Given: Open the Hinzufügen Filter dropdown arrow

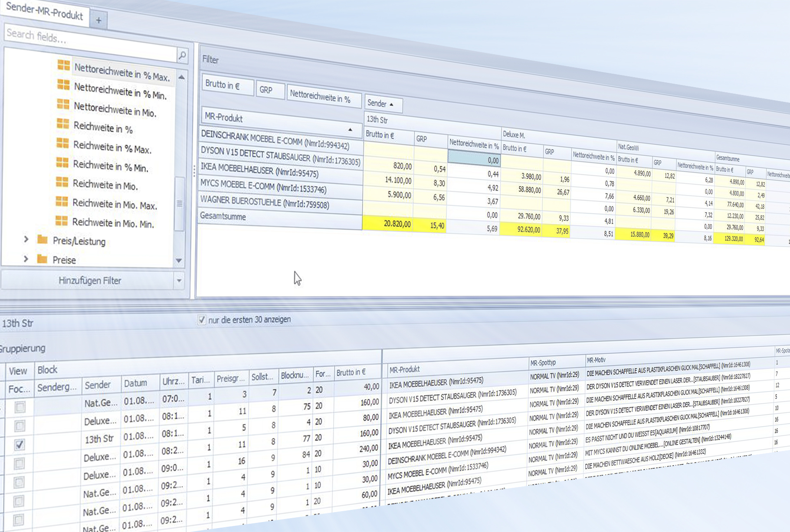Looking at the screenshot, I should click(179, 281).
